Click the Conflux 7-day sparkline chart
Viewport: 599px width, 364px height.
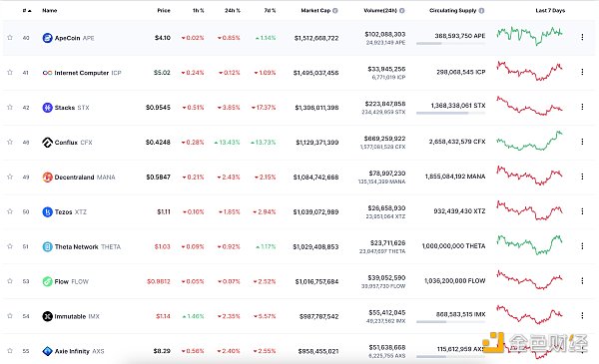click(529, 141)
